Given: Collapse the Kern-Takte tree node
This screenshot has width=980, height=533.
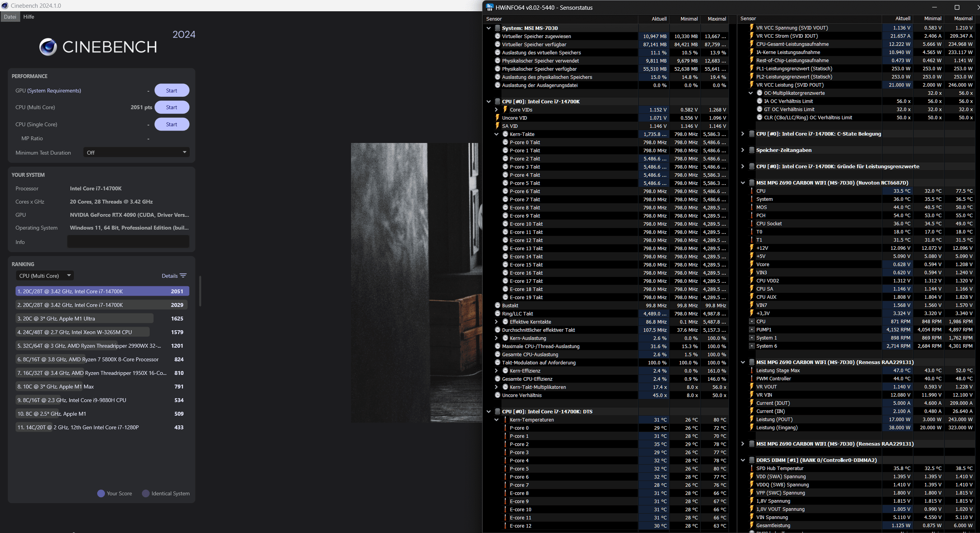Looking at the screenshot, I should pos(496,134).
